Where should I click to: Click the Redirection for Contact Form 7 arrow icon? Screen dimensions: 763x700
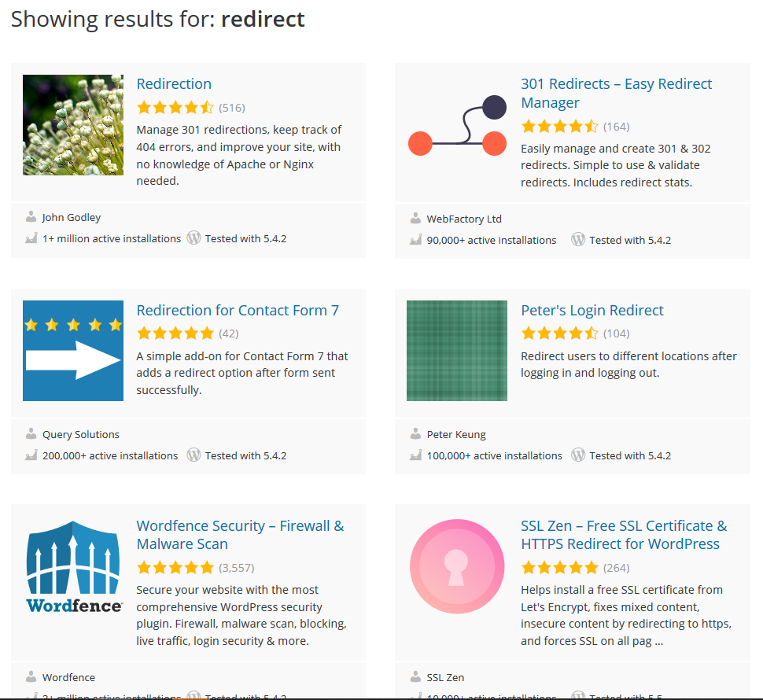pos(73,351)
